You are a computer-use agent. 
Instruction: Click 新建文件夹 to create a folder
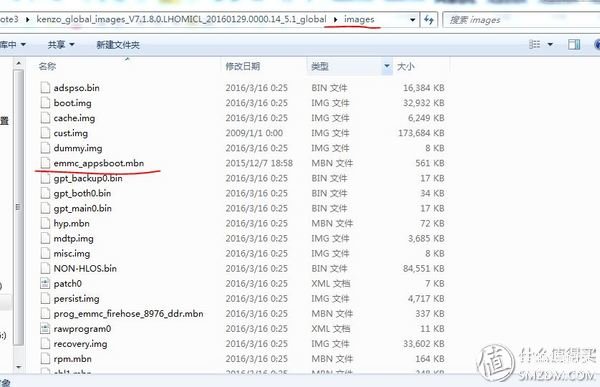tap(118, 45)
